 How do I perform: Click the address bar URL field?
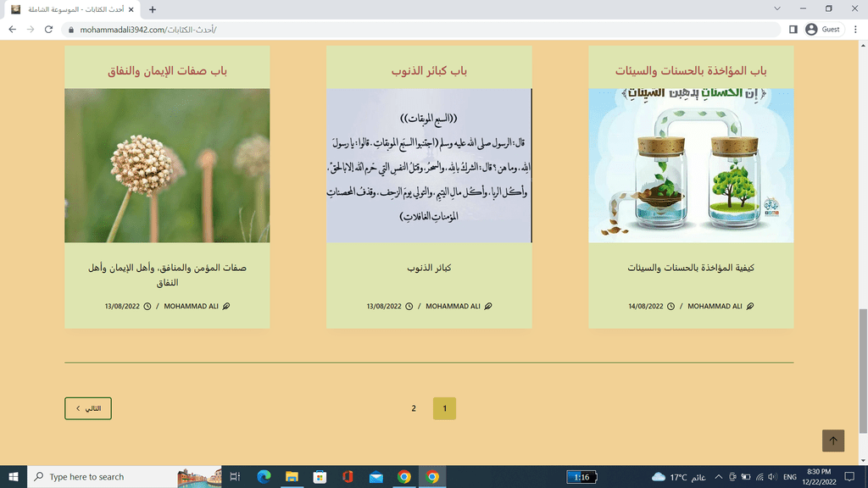[x=420, y=30]
